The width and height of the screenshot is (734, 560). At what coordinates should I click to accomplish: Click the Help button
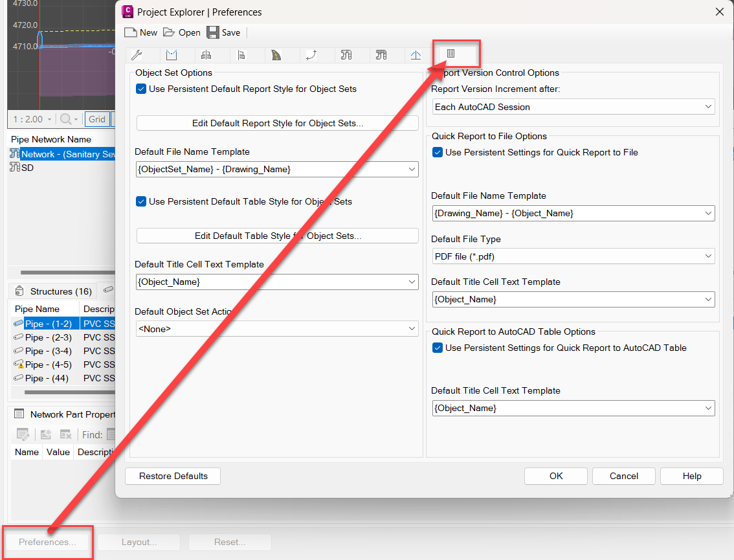[x=691, y=476]
